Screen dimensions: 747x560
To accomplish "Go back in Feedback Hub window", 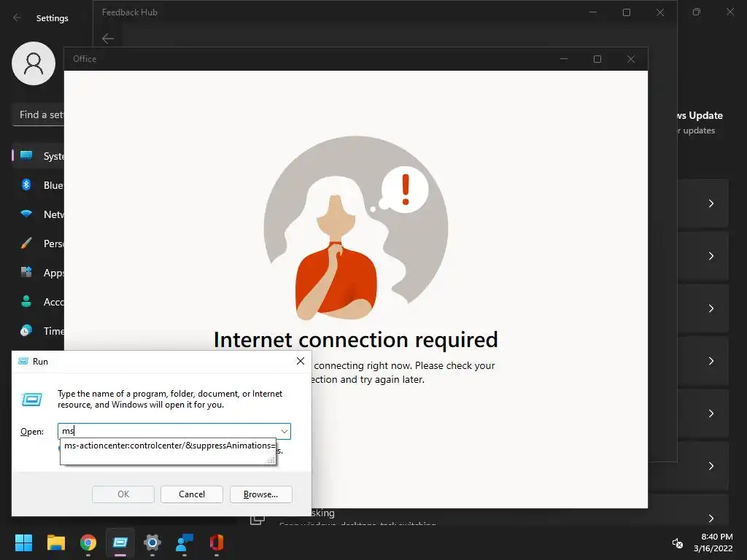I will (108, 38).
